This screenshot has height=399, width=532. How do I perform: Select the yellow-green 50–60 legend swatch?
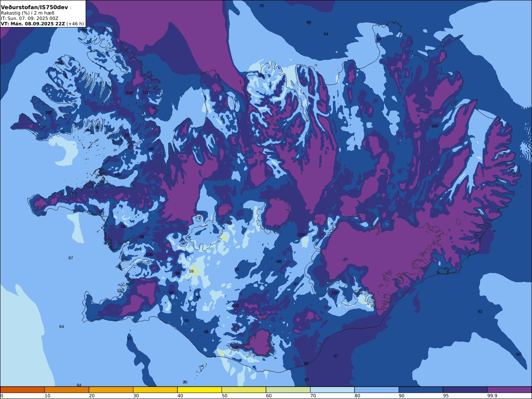244,390
